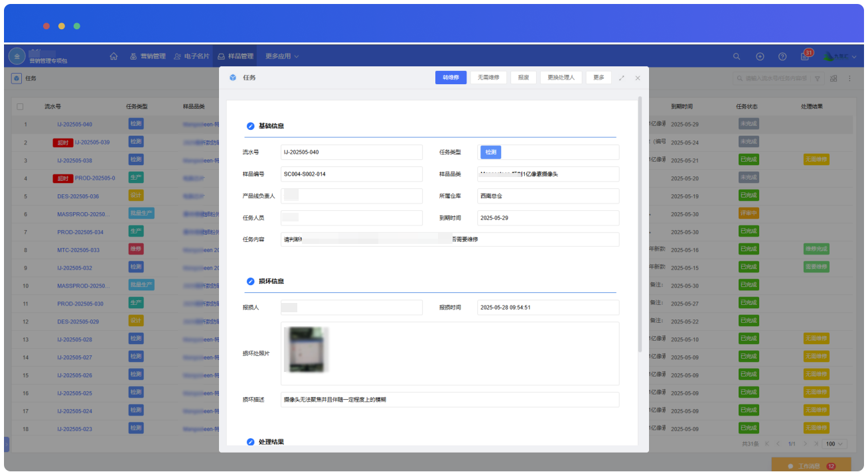Open the layout grid view icon
This screenshot has height=474, width=868.
coord(833,78)
